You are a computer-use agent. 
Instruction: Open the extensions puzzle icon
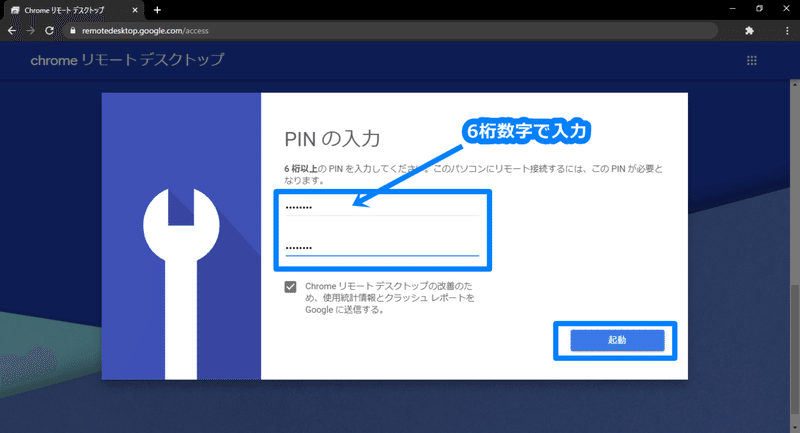tap(749, 31)
